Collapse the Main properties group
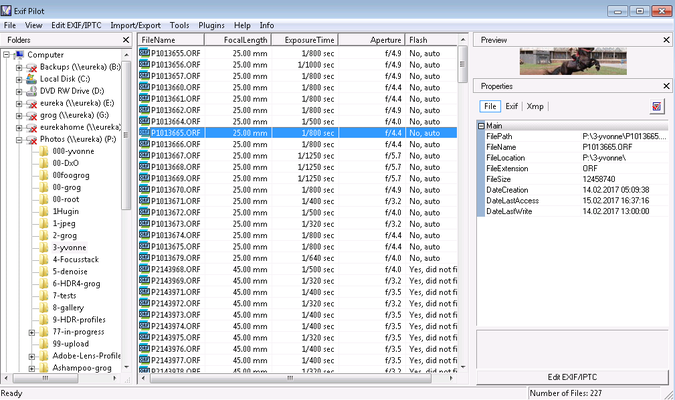This screenshot has width=675, height=400. [482, 126]
